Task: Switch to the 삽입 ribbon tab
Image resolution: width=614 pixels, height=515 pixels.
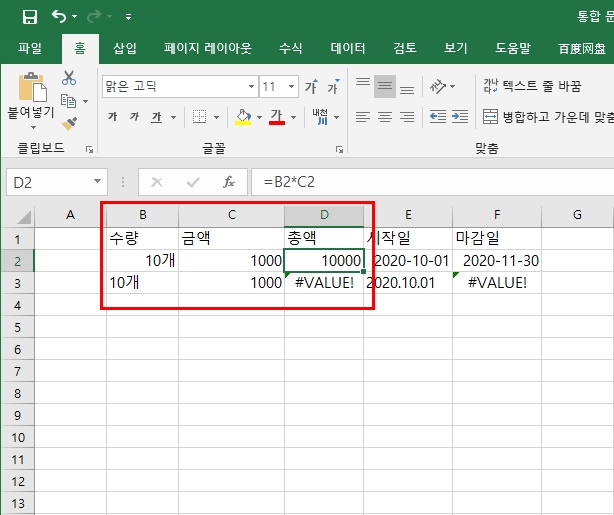Action: [125, 49]
